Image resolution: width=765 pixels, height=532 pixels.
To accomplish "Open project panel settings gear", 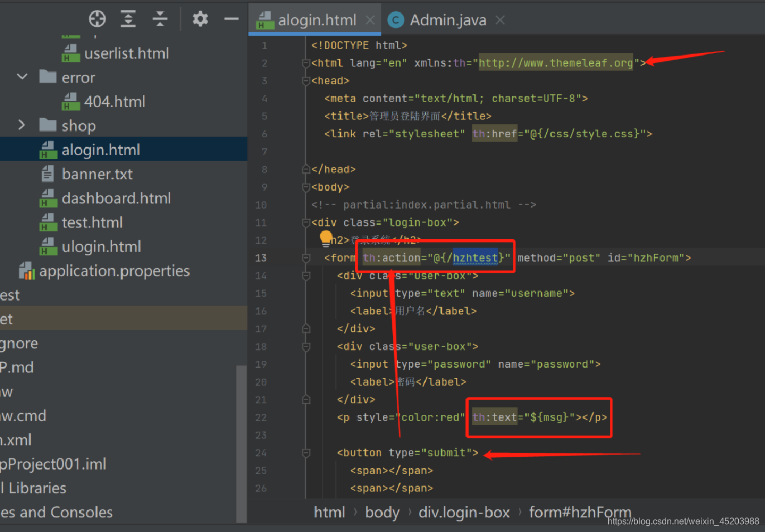I will click(x=200, y=19).
